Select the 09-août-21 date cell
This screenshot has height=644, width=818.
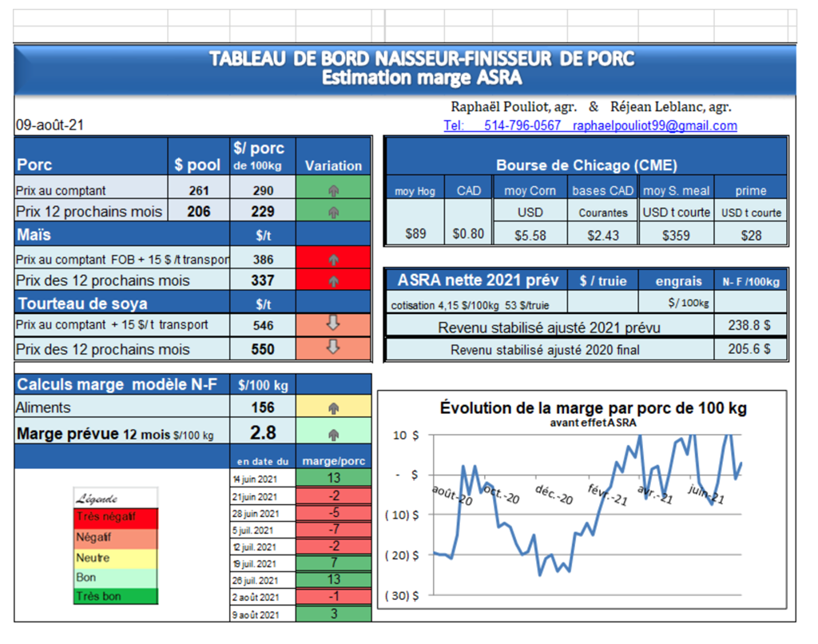50,125
